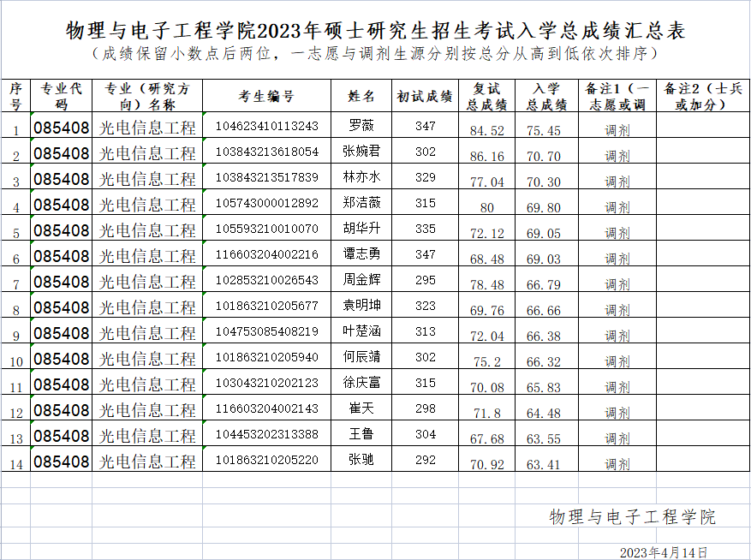The image size is (751, 560).
Task: Select the 入学总成绩 column header
Action: click(x=546, y=96)
